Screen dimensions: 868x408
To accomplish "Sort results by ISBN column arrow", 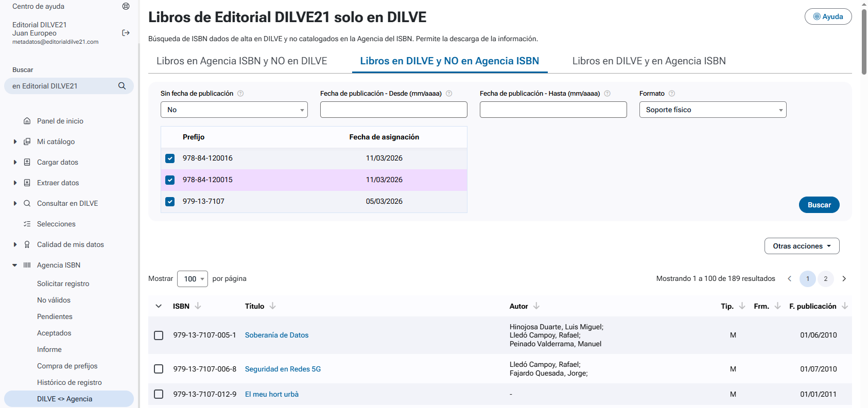I will click(x=198, y=306).
